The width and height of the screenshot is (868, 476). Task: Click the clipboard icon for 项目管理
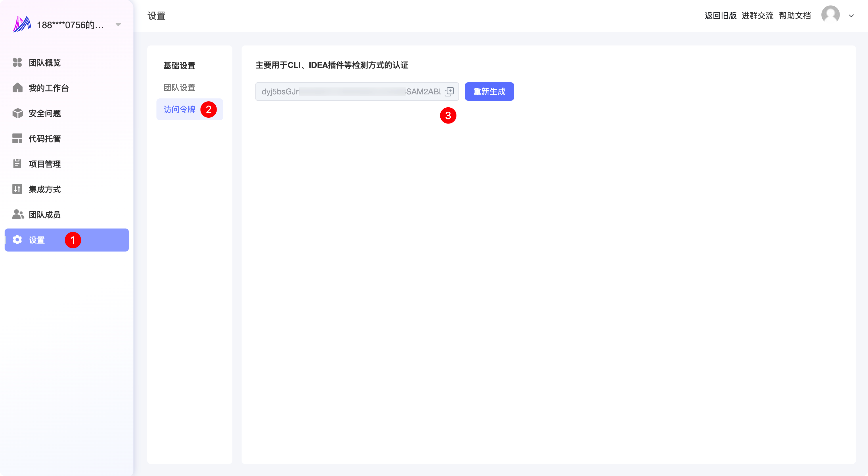tap(17, 164)
